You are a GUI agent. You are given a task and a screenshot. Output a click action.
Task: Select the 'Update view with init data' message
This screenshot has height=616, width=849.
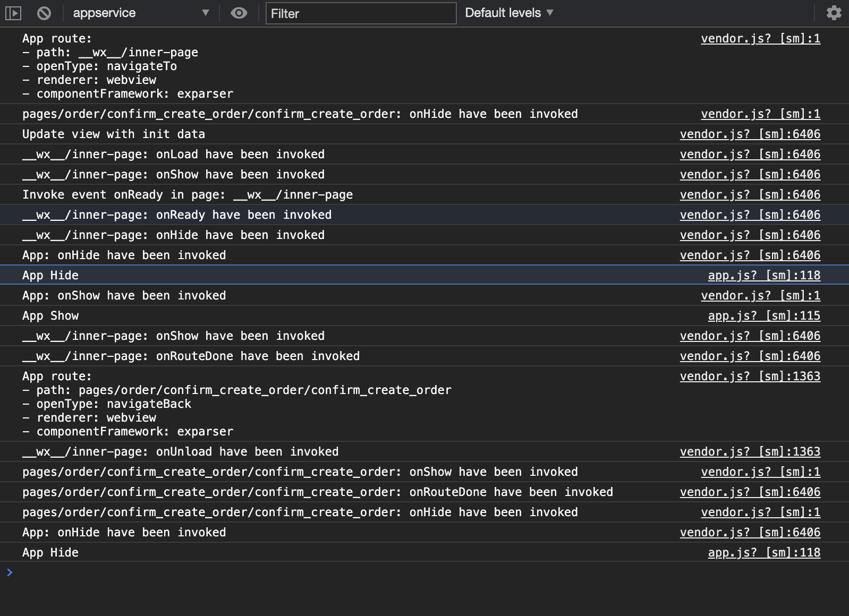[114, 134]
